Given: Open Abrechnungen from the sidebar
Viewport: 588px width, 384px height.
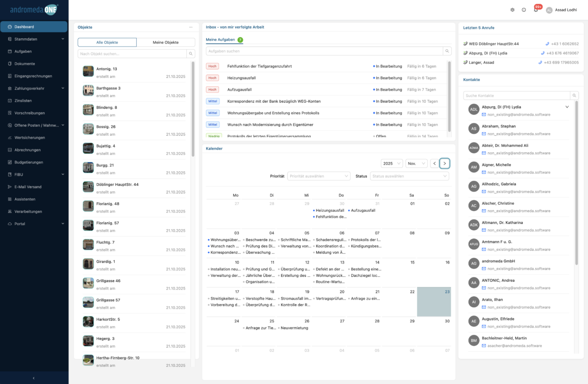Looking at the screenshot, I should [x=34, y=150].
